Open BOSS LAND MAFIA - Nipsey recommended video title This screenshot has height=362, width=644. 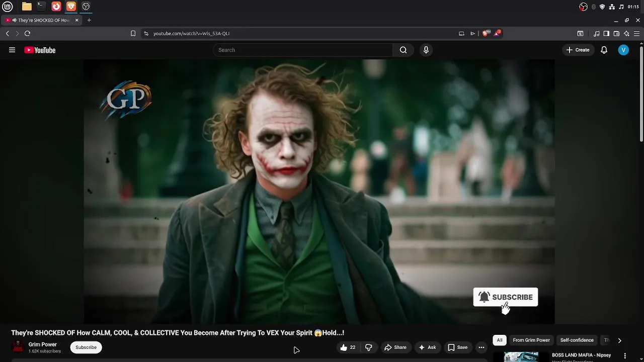(581, 355)
